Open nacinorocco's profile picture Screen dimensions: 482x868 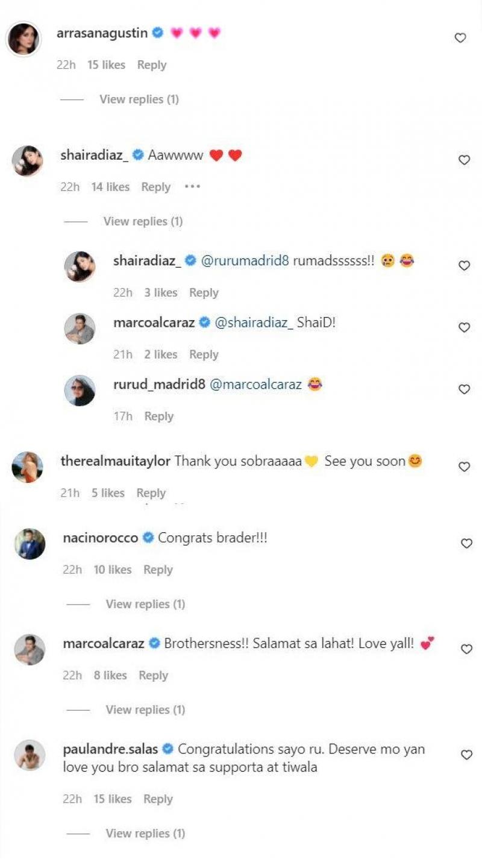click(30, 544)
